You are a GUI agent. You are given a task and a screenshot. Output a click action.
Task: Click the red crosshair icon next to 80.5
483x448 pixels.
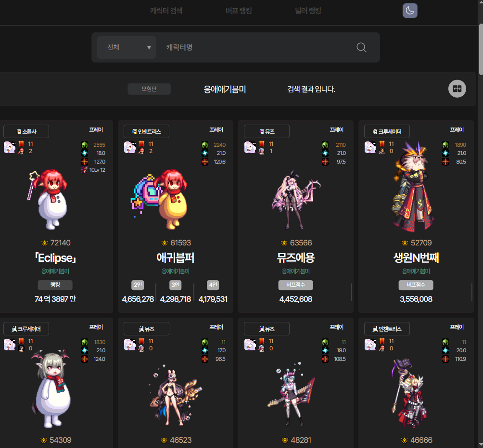point(445,162)
